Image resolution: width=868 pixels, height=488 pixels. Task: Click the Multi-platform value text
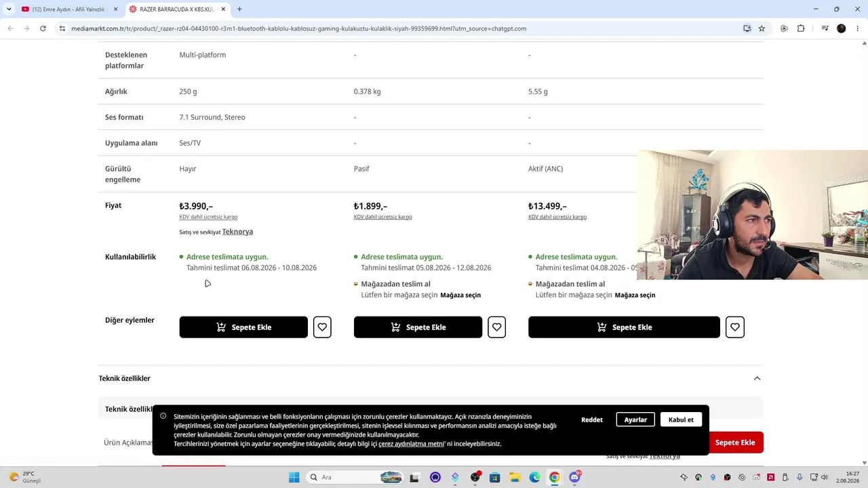click(203, 55)
